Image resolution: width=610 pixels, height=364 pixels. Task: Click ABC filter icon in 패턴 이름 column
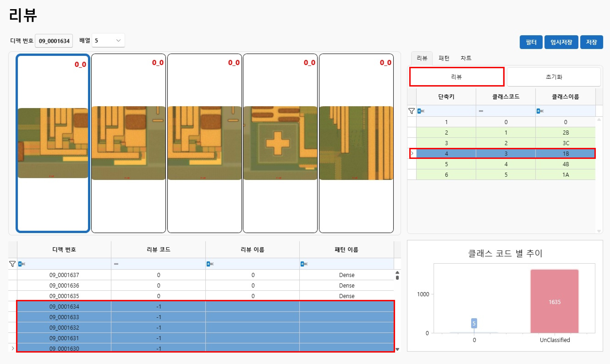(304, 264)
